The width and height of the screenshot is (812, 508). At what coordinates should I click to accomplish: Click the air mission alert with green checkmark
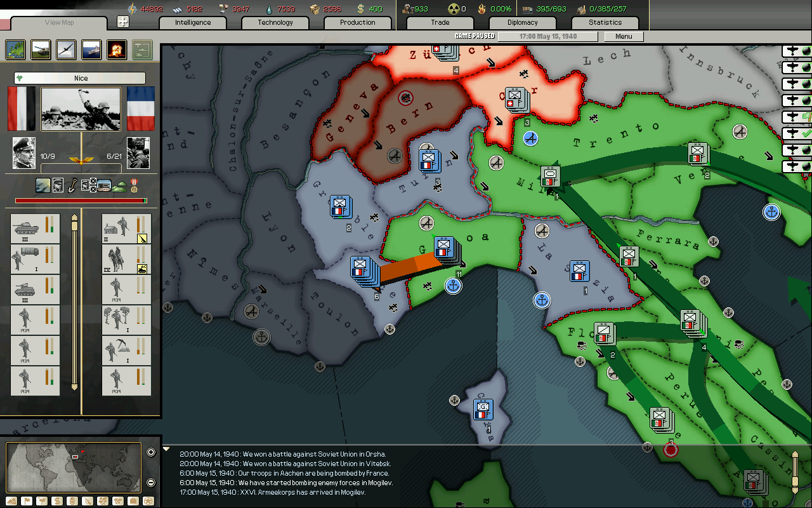point(796,133)
